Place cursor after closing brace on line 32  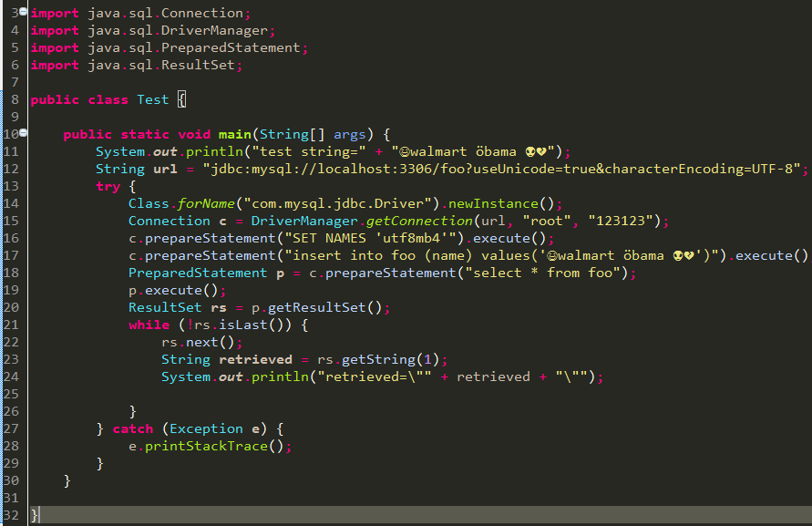click(39, 515)
